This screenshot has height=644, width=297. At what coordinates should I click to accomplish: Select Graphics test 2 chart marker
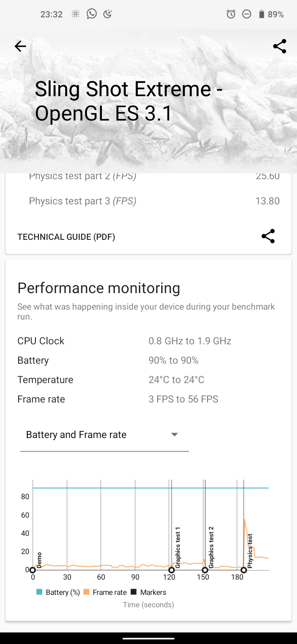click(205, 570)
